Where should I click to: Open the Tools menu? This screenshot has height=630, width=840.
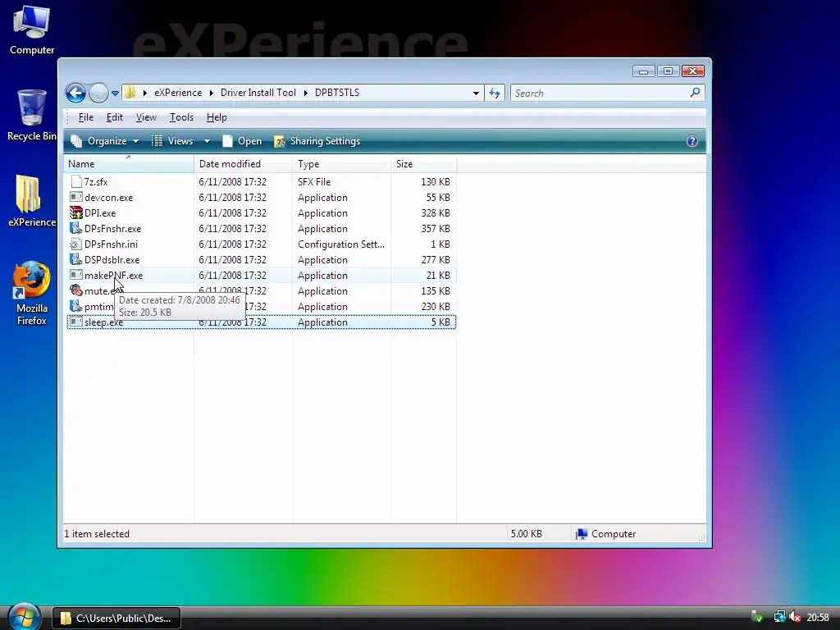181,117
